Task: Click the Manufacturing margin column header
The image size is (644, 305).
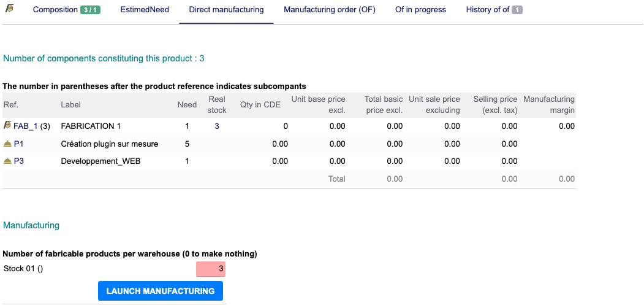Action: pyautogui.click(x=549, y=105)
